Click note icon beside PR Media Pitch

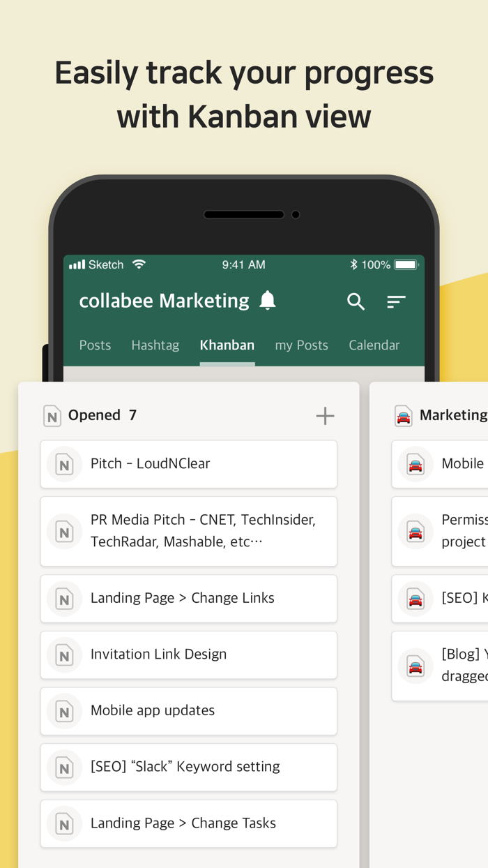tap(64, 532)
